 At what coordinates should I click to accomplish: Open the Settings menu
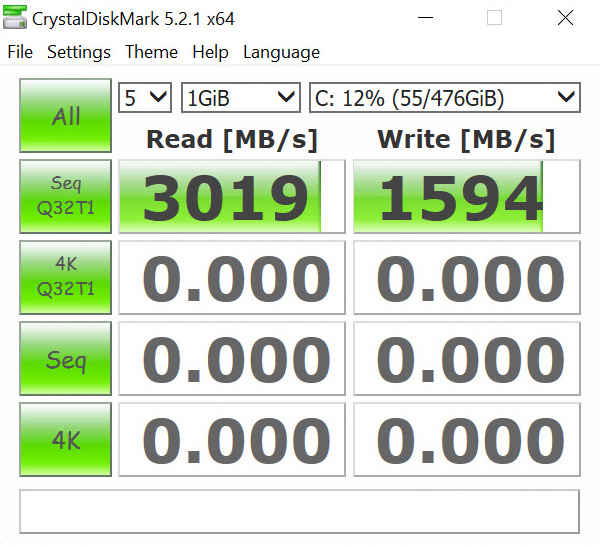tap(79, 52)
